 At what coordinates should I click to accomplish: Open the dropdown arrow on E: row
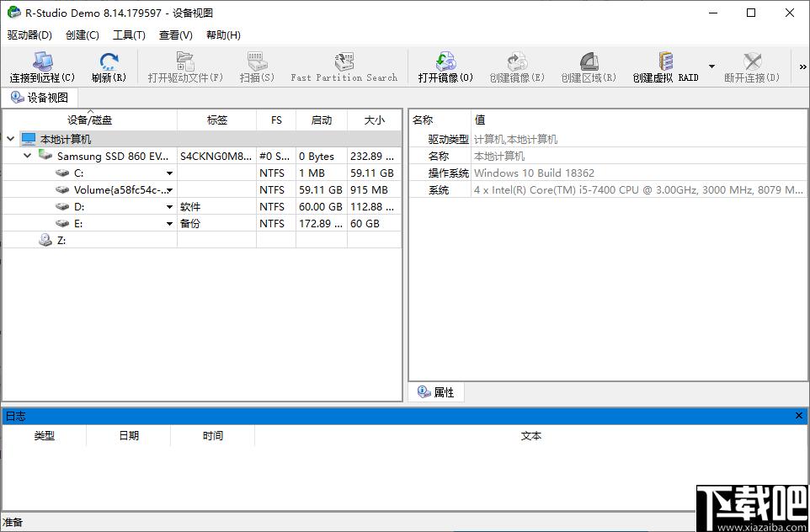click(169, 224)
